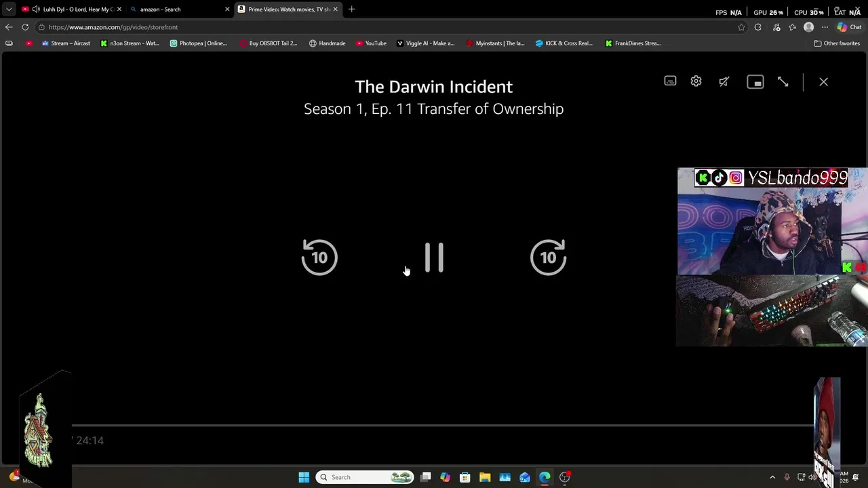Open the favorites list icon

(x=793, y=27)
